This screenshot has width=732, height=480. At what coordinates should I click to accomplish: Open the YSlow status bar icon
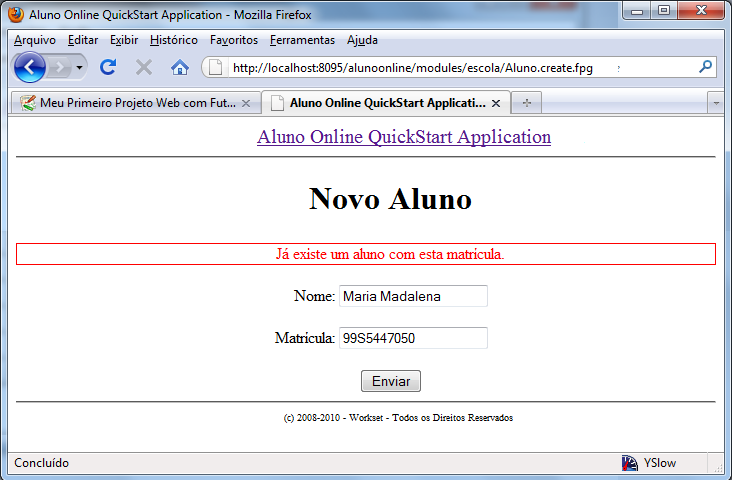pos(630,463)
